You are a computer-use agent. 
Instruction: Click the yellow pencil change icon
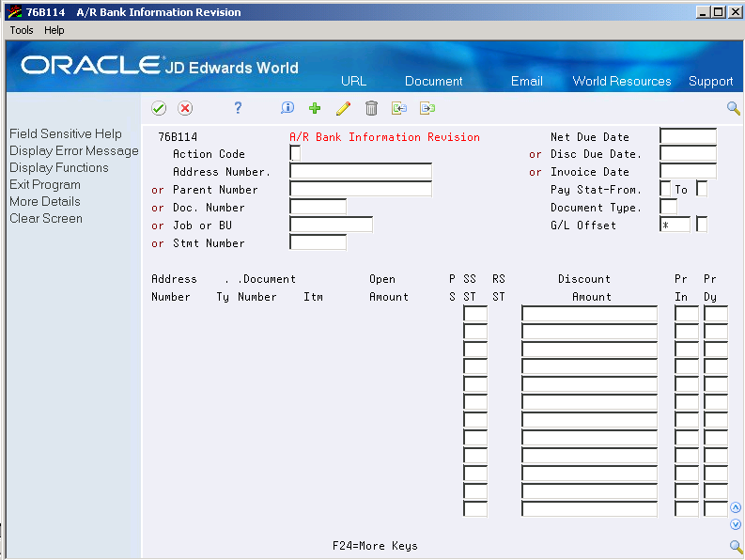tap(343, 108)
